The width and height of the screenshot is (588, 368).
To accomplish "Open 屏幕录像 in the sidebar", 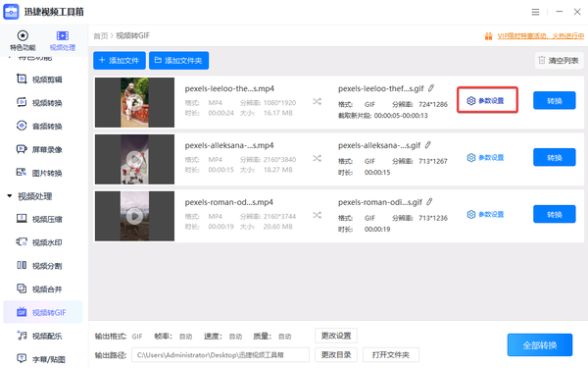I will (x=47, y=149).
